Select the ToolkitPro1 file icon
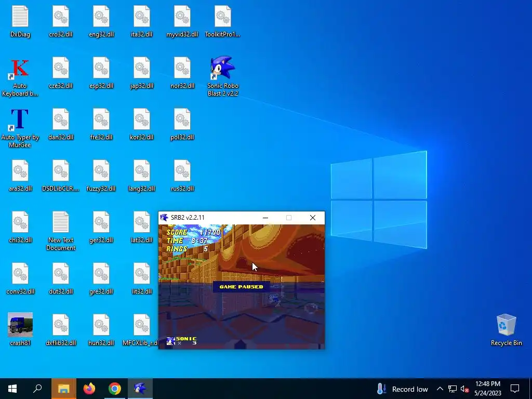This screenshot has width=532, height=399. (x=223, y=16)
